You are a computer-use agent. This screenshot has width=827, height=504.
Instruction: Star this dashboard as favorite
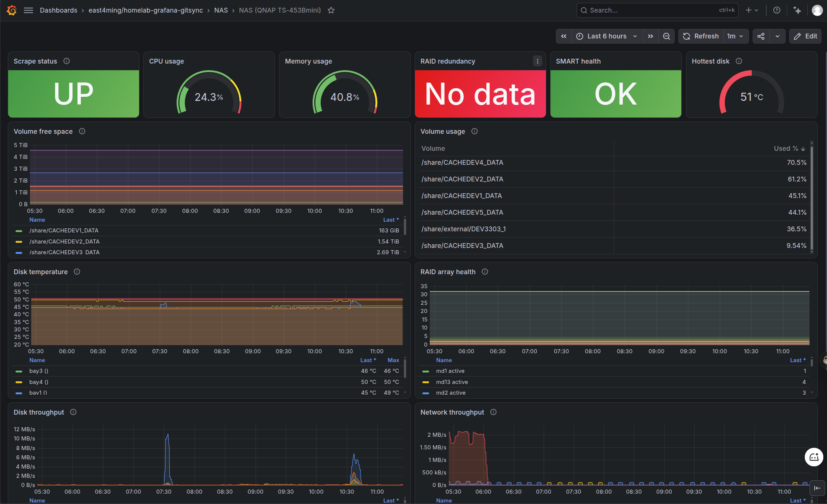(331, 10)
